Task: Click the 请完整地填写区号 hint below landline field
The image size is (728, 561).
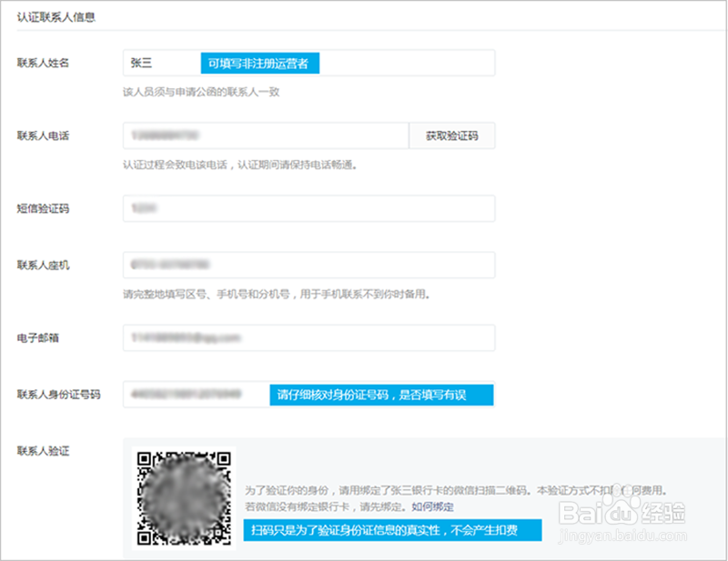Action: coord(282,294)
